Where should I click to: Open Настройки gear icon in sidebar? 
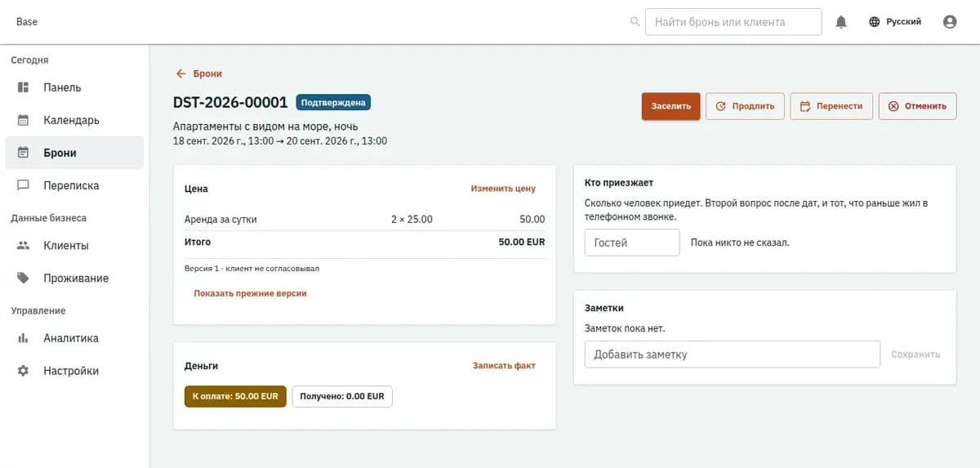coord(24,371)
